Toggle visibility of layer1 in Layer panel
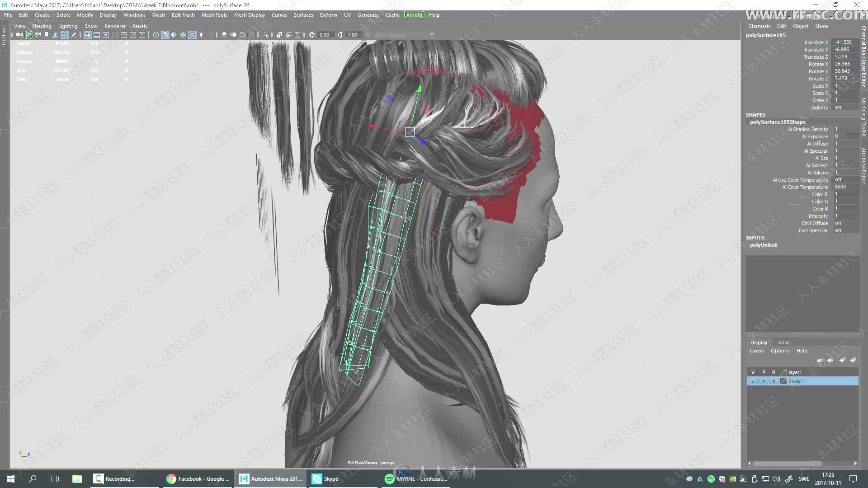This screenshot has width=868, height=488. pos(753,372)
